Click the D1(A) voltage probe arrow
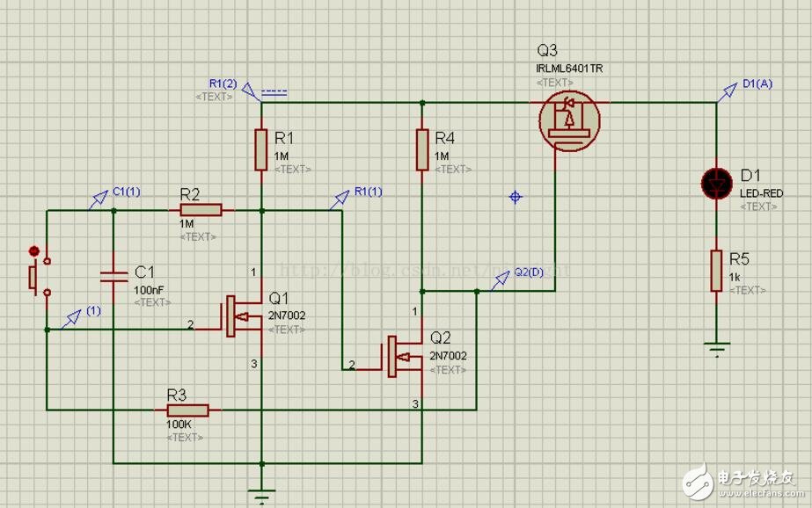This screenshot has height=508, width=812. [x=728, y=92]
